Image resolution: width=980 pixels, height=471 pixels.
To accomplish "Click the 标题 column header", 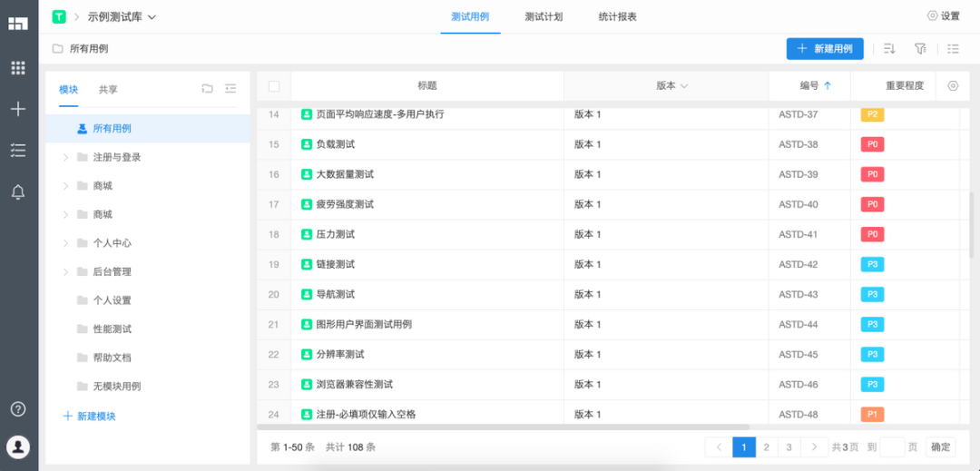I will point(427,86).
